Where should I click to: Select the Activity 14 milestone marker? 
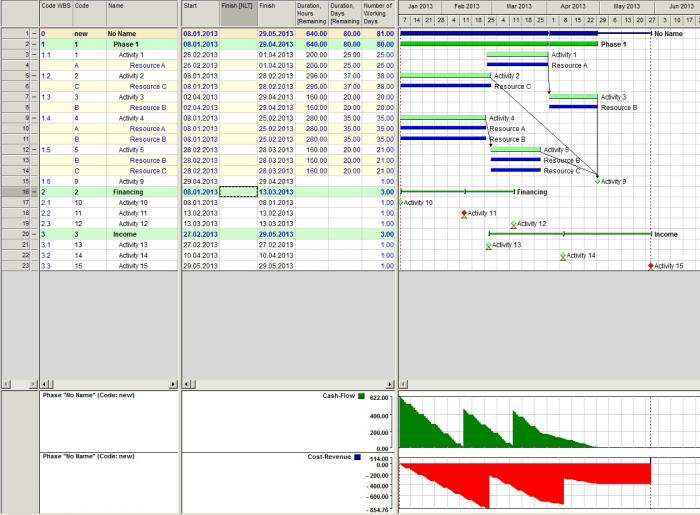point(563,256)
